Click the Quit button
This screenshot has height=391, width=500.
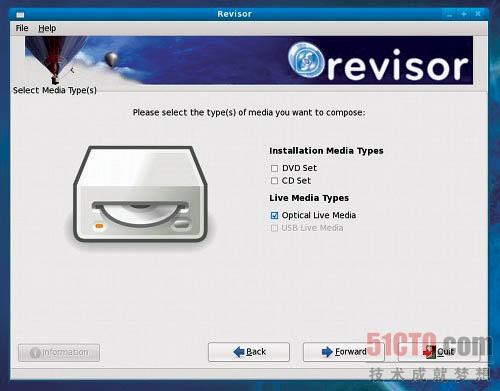[x=439, y=352]
